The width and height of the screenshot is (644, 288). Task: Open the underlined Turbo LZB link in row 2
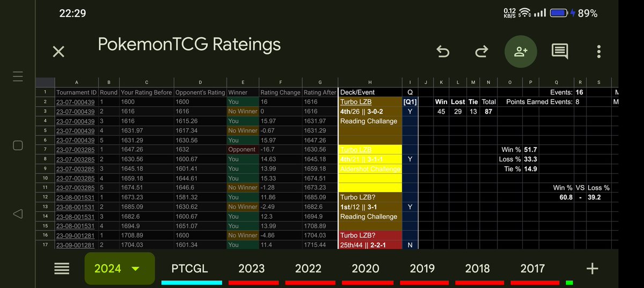(356, 102)
